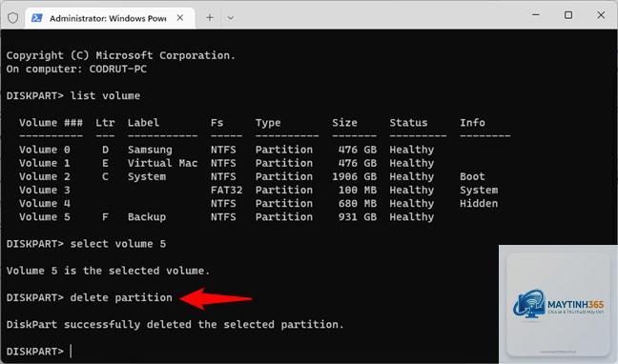
Task: Click the 'Boot' info value
Action: [x=472, y=176]
